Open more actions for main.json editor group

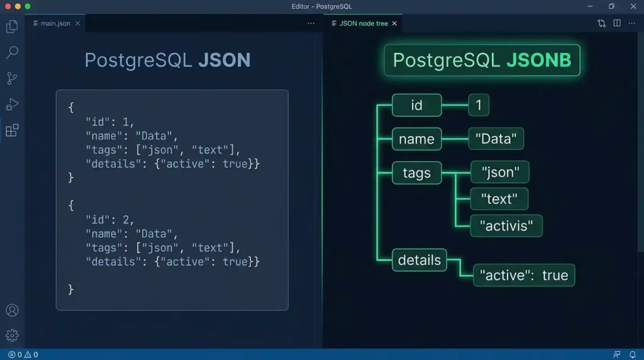click(311, 23)
